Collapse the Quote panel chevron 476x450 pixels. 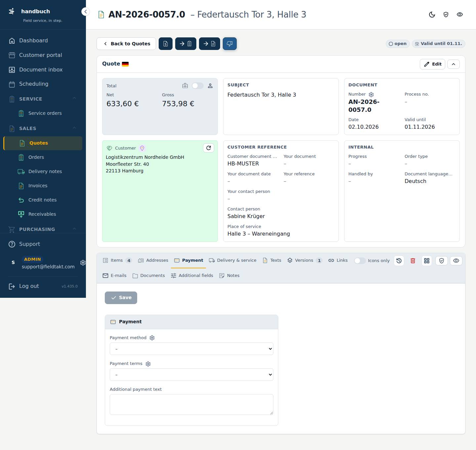(454, 64)
